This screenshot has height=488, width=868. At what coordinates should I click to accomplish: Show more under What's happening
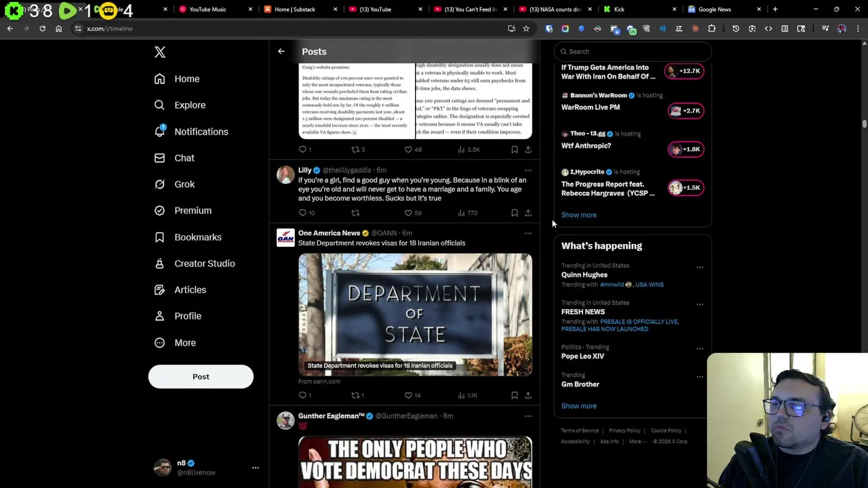click(x=578, y=406)
